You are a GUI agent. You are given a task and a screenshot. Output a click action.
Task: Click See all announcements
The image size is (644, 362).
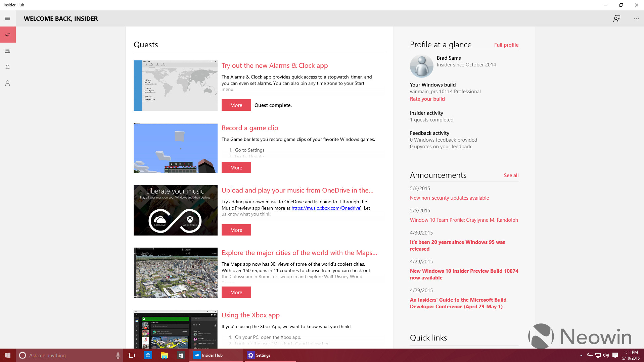(x=511, y=175)
